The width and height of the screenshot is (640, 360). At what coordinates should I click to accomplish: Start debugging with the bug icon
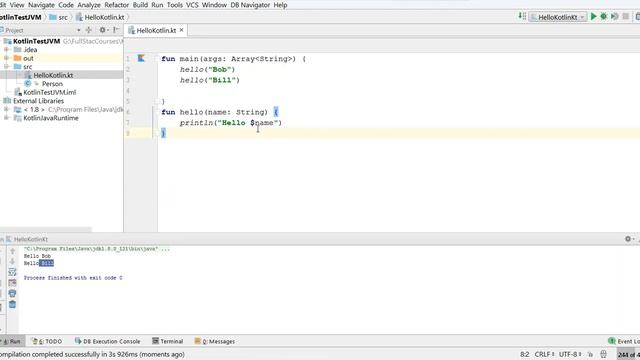coord(604,16)
